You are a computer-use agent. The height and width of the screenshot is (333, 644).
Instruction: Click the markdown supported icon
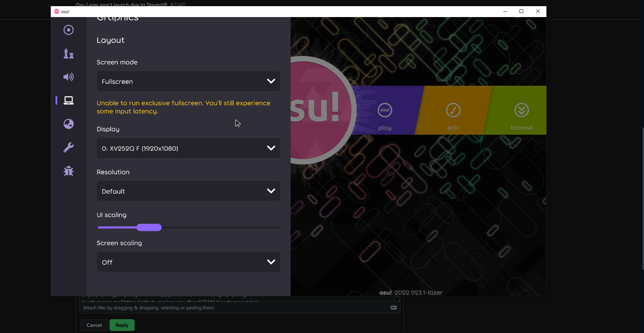pos(393,307)
